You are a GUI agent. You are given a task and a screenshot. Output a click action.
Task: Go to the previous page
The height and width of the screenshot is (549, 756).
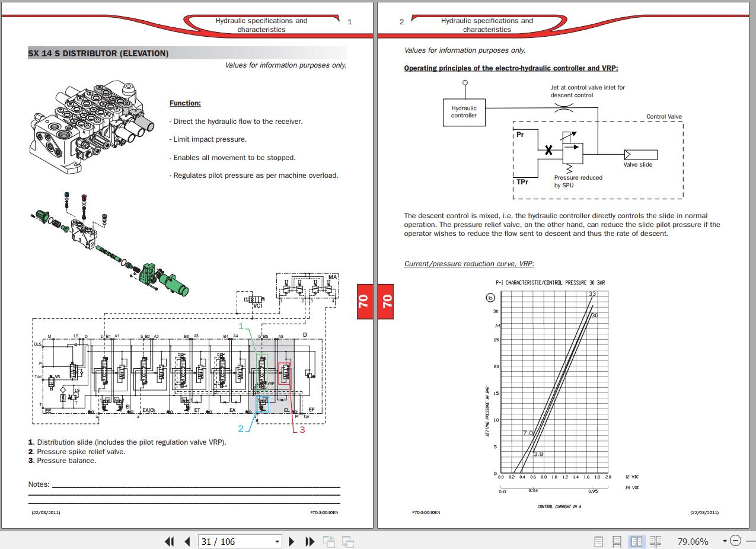click(x=187, y=541)
